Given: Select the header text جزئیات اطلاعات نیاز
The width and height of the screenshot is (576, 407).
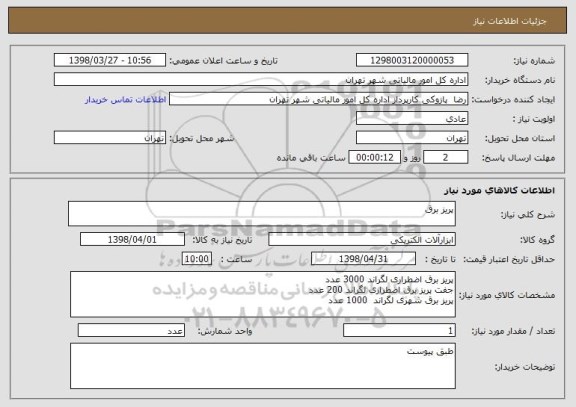Looking at the screenshot, I should (510, 21).
